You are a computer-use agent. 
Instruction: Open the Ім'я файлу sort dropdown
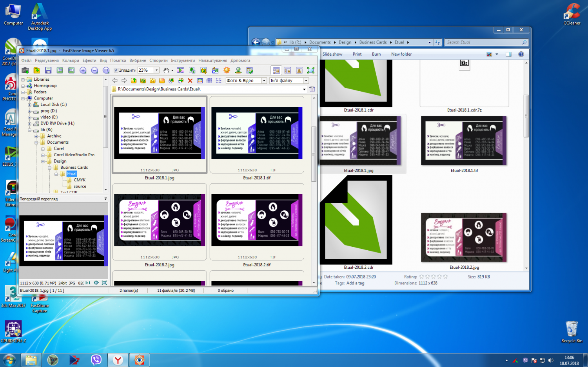pyautogui.click(x=306, y=81)
